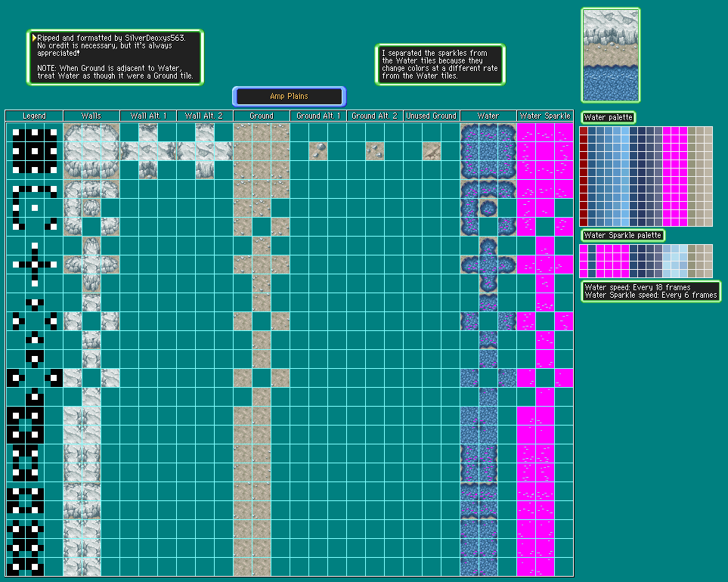
Task: Pick the top wall tile under Wall Alt. 1
Action: pyautogui.click(x=148, y=132)
